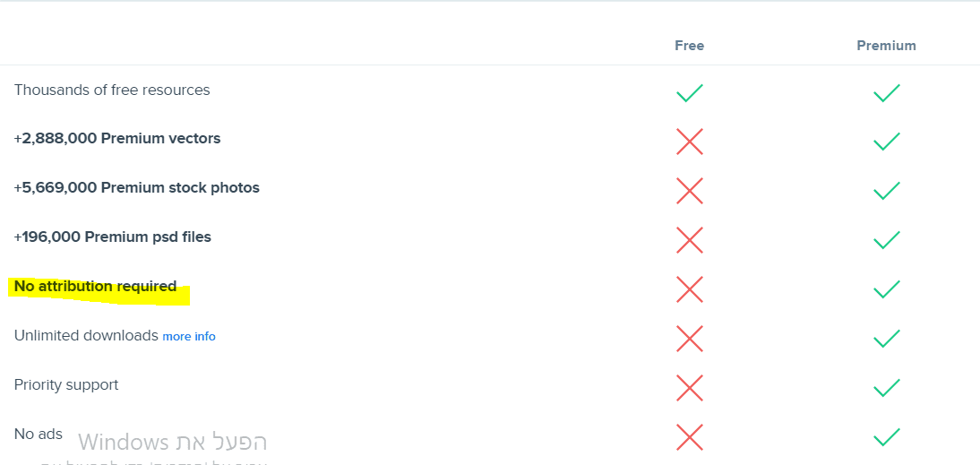
Task: Click the Premium check for Premium vectors
Action: pos(886,142)
